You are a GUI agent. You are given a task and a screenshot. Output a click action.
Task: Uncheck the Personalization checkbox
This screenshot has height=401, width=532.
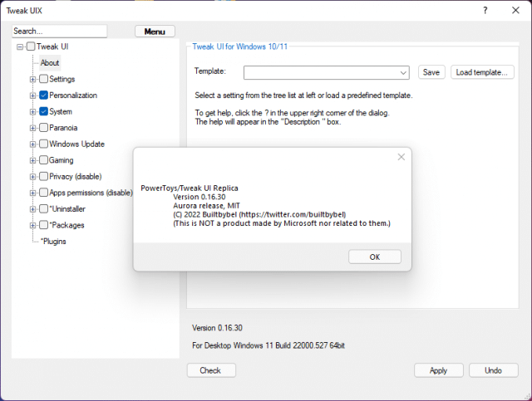pyautogui.click(x=43, y=95)
